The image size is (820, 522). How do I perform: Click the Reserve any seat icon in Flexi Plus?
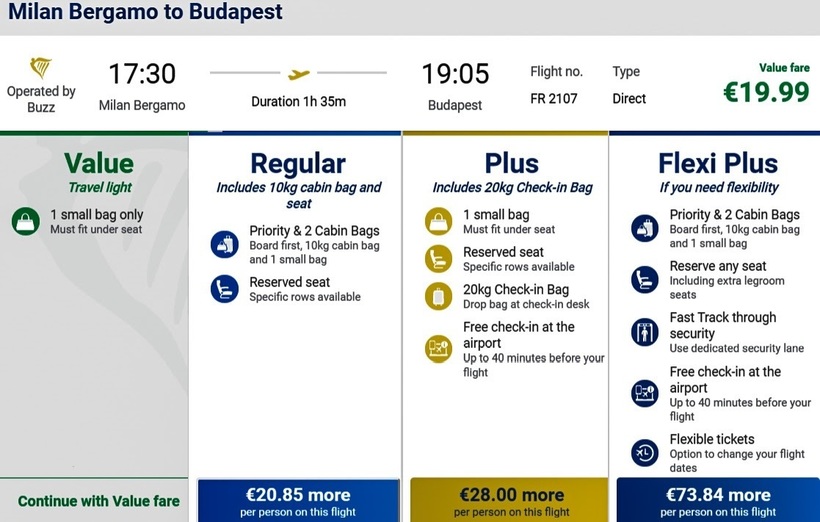645,280
